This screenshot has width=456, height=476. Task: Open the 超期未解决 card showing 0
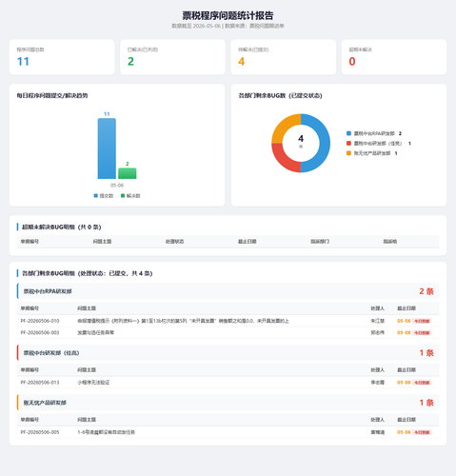(x=394, y=57)
